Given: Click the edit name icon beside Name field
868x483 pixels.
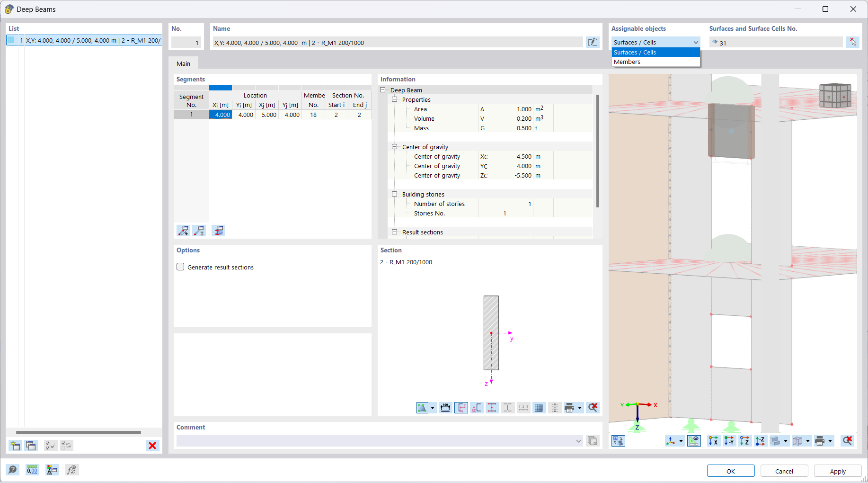Looking at the screenshot, I should 592,42.
